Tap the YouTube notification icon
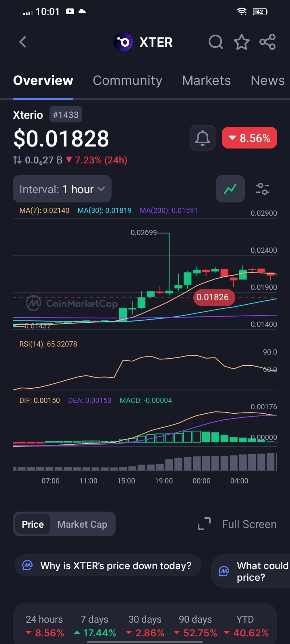 pos(70,11)
